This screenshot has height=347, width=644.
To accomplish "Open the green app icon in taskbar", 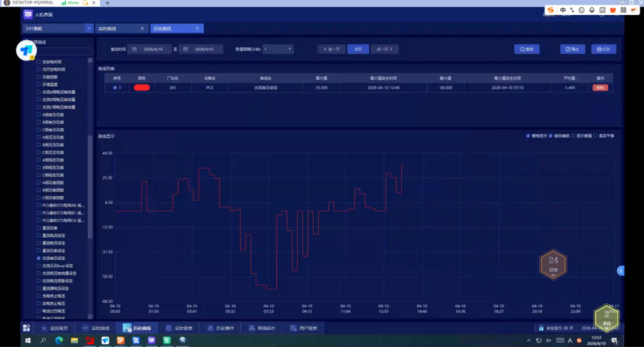I will (x=167, y=340).
